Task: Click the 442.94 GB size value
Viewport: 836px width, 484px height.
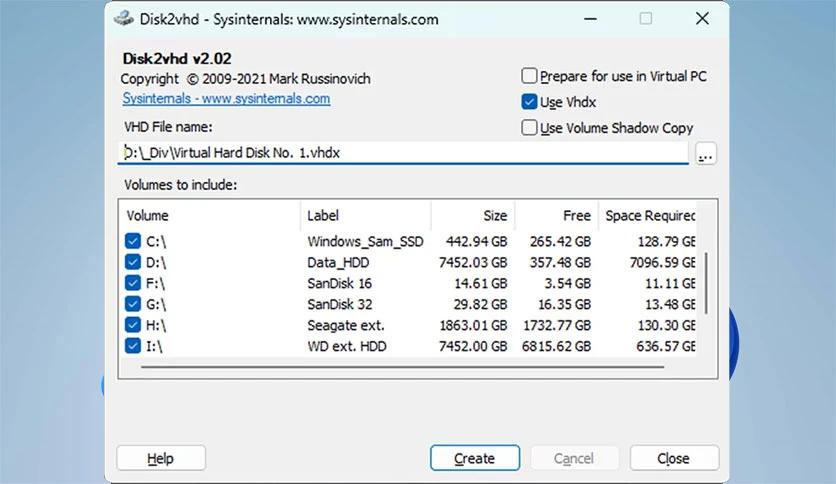Action: (x=477, y=241)
